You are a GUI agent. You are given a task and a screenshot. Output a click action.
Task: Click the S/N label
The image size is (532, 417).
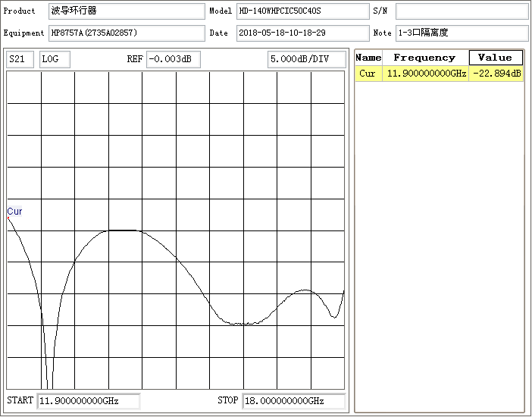tap(380, 11)
